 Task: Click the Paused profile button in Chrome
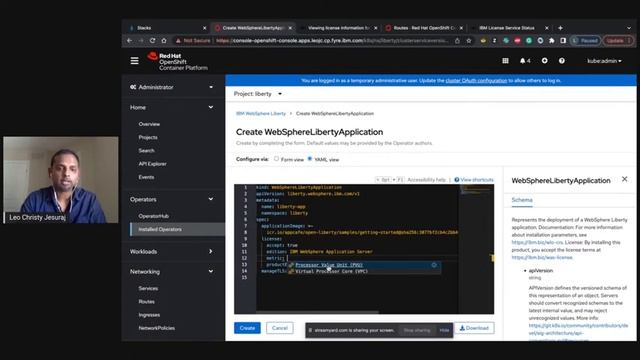pyautogui.click(x=585, y=40)
